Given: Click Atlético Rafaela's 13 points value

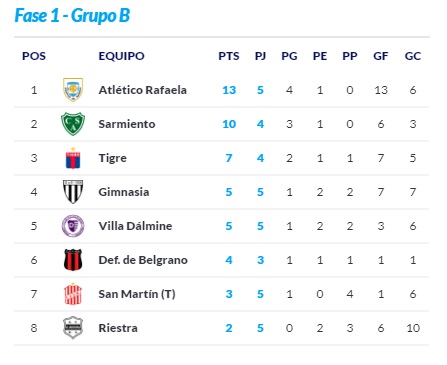Looking at the screenshot, I should pos(229,90).
